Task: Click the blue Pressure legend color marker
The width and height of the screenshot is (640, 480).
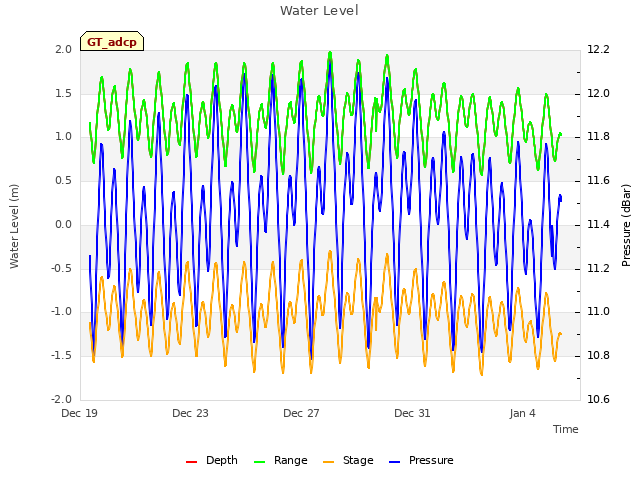Action: tap(395, 462)
